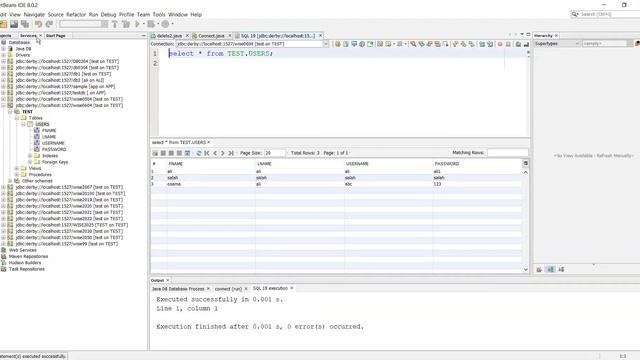Screen dimensions: 640x360
Task: Open the Tools menu
Action: (x=159, y=14)
